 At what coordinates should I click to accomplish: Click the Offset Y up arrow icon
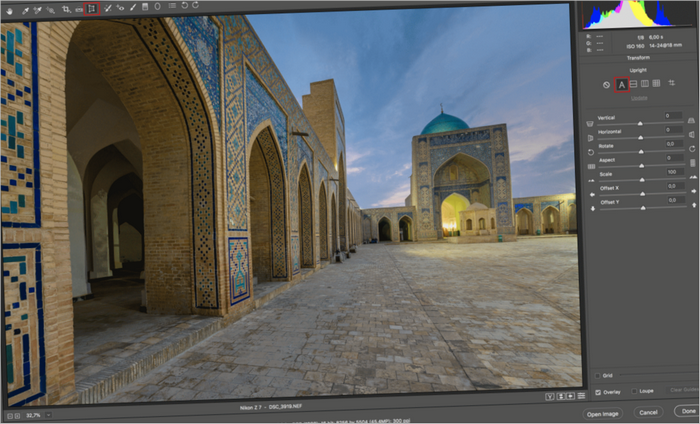pyautogui.click(x=695, y=205)
